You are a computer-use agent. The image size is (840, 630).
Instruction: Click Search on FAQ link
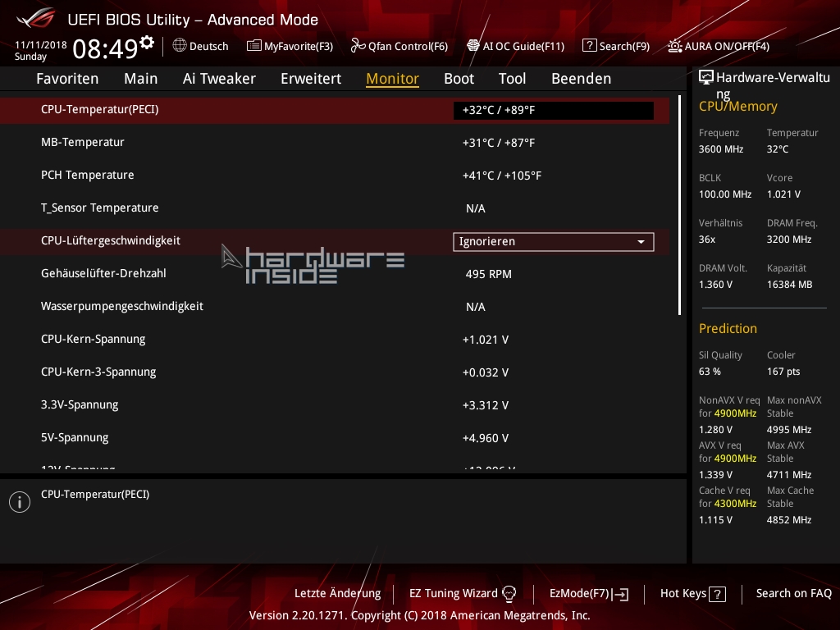click(794, 594)
